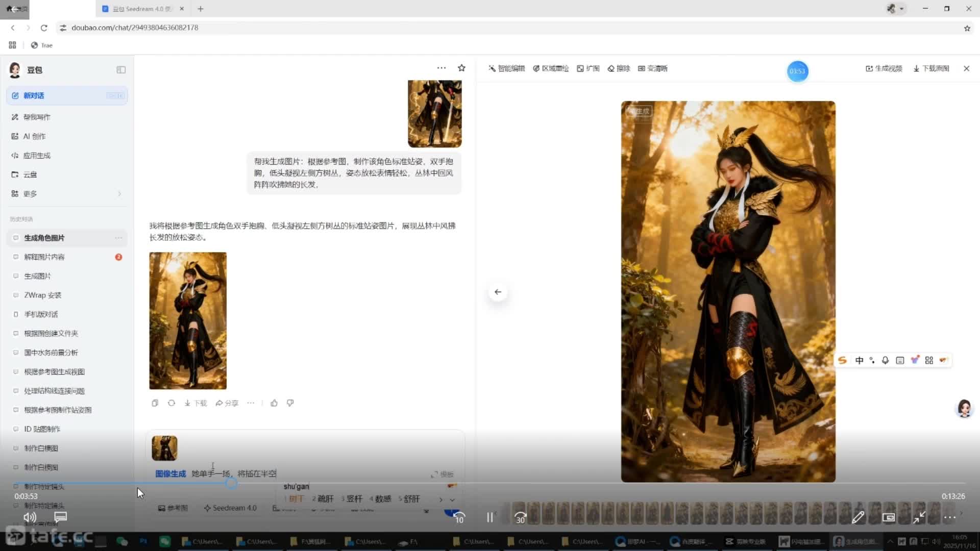
Task: Click the video progress slider handle
Action: 231,483
